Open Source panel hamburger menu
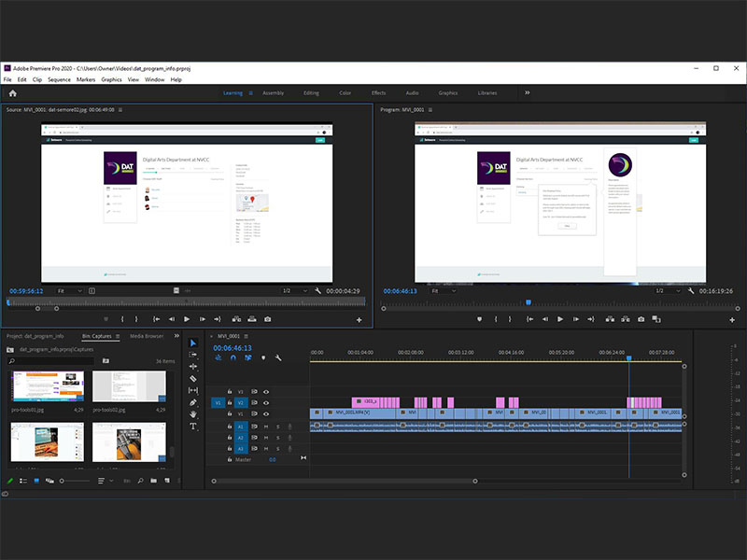747x560 pixels. pyautogui.click(x=120, y=110)
